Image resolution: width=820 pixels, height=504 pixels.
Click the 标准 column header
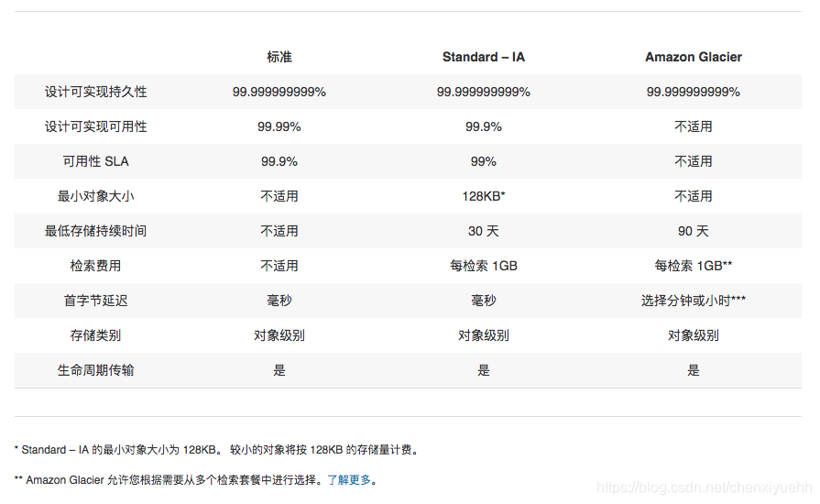click(x=279, y=57)
